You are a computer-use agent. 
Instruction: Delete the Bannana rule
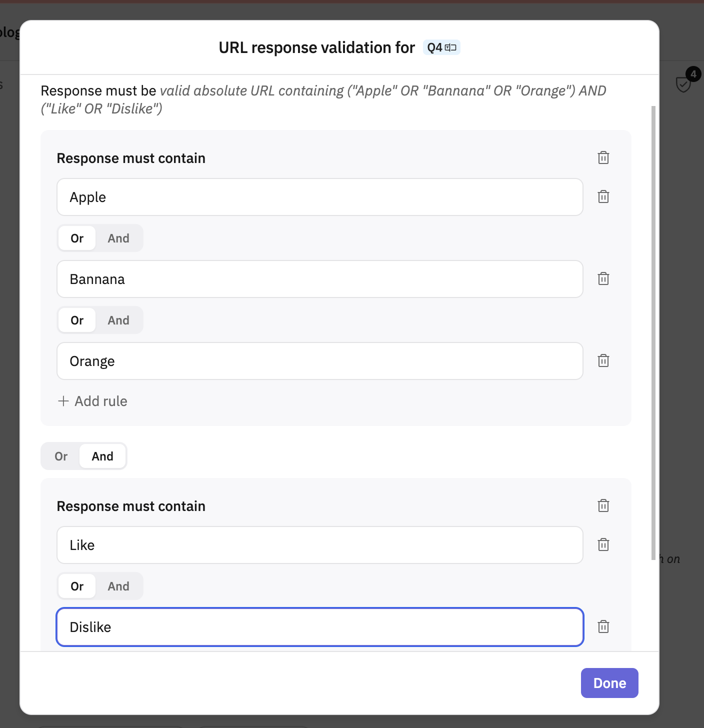tap(603, 278)
